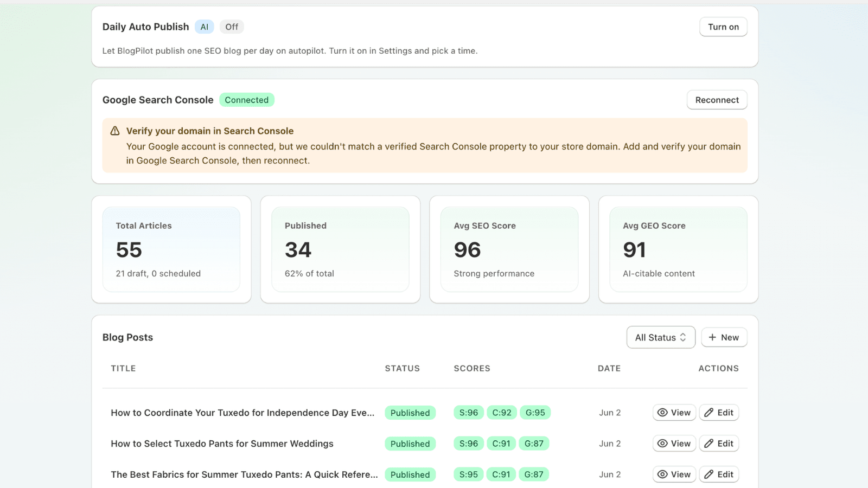Click the STATUS column header
Screen dimensions: 868x488
403,369
